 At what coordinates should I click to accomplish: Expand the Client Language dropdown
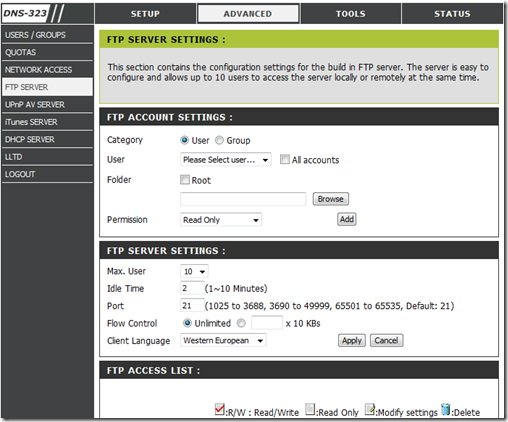(223, 340)
